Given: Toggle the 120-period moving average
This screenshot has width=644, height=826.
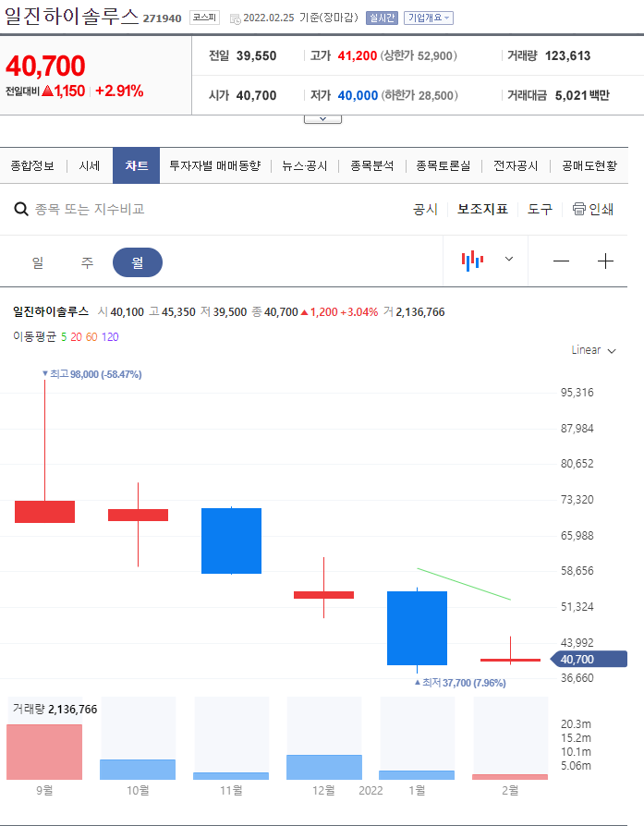Looking at the screenshot, I should (110, 336).
